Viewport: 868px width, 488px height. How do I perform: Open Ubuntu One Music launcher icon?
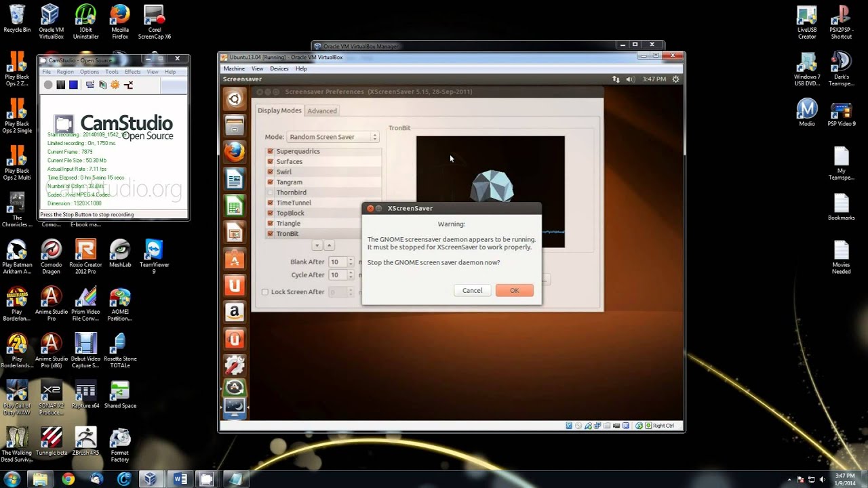pos(235,338)
